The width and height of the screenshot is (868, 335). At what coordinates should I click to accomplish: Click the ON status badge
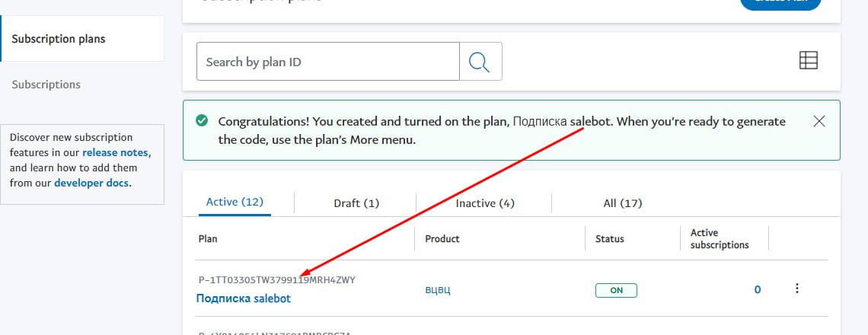click(616, 290)
